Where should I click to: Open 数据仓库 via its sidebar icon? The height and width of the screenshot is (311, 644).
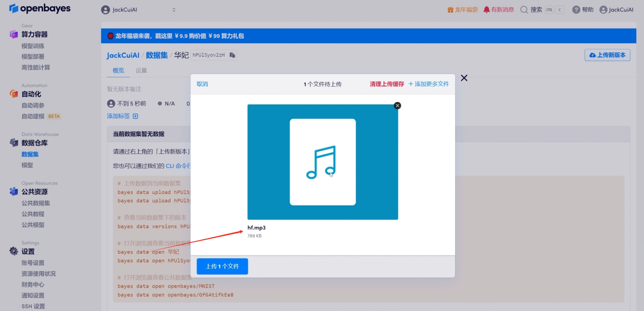[14, 142]
